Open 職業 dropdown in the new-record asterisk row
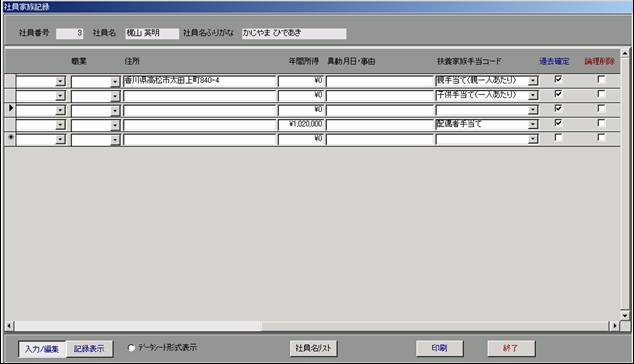This screenshot has width=634, height=364. tap(115, 140)
